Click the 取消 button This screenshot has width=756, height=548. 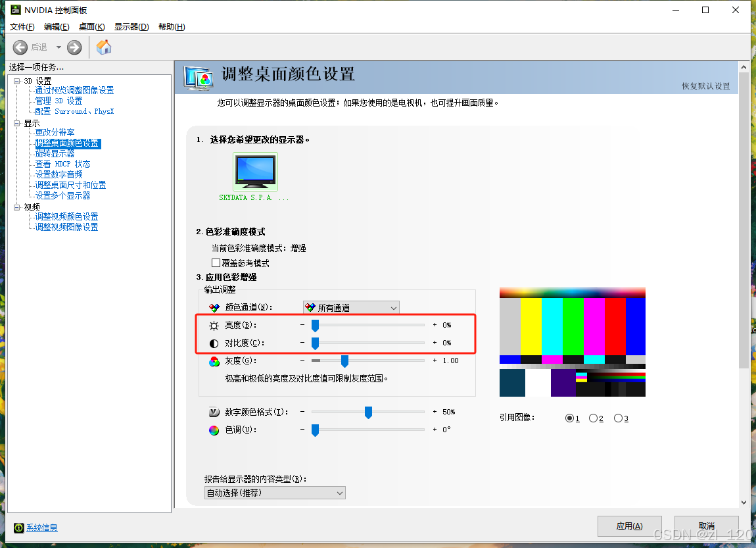tap(706, 526)
